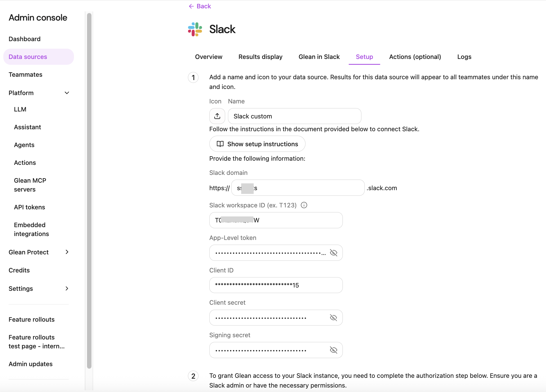Collapse the Platform section in sidebar
The image size is (546, 392).
pyautogui.click(x=67, y=93)
